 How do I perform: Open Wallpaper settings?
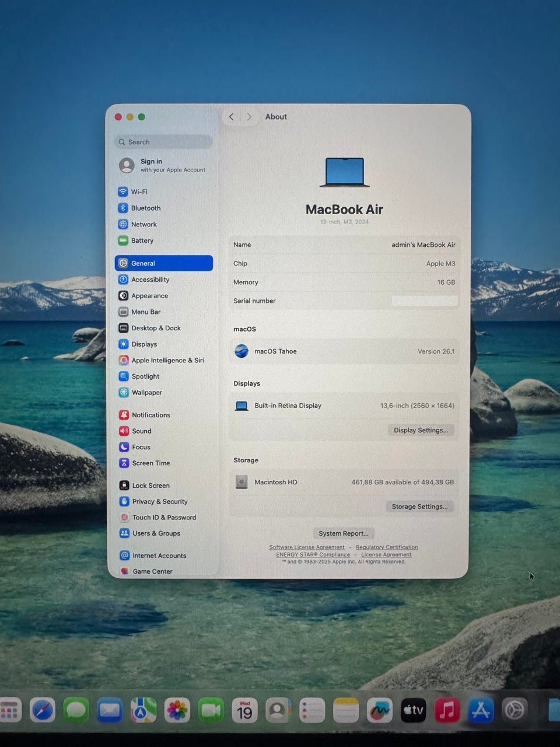pos(163,392)
